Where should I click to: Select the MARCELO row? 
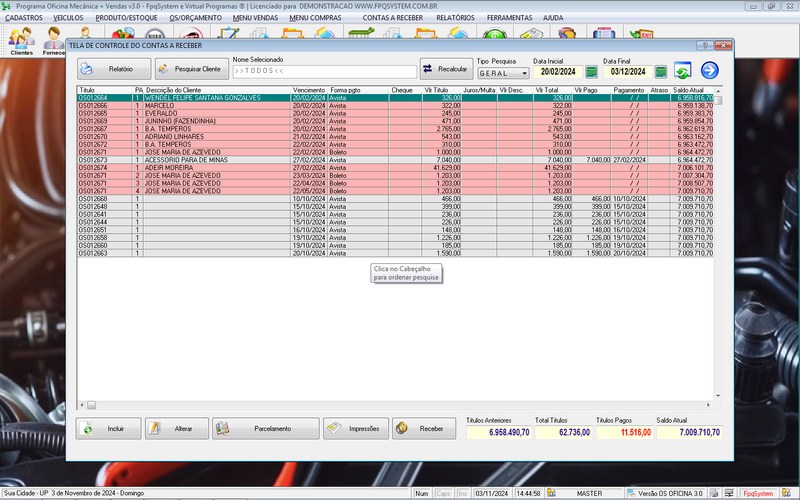395,106
